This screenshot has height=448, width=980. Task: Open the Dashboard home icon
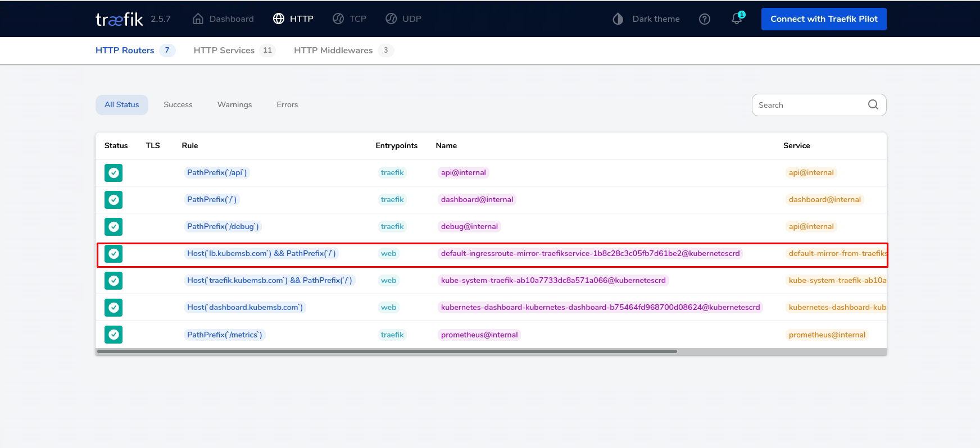pos(198,19)
